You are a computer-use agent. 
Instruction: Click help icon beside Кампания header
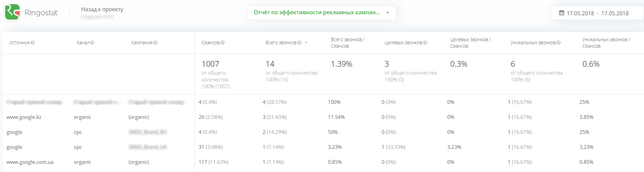(x=155, y=43)
